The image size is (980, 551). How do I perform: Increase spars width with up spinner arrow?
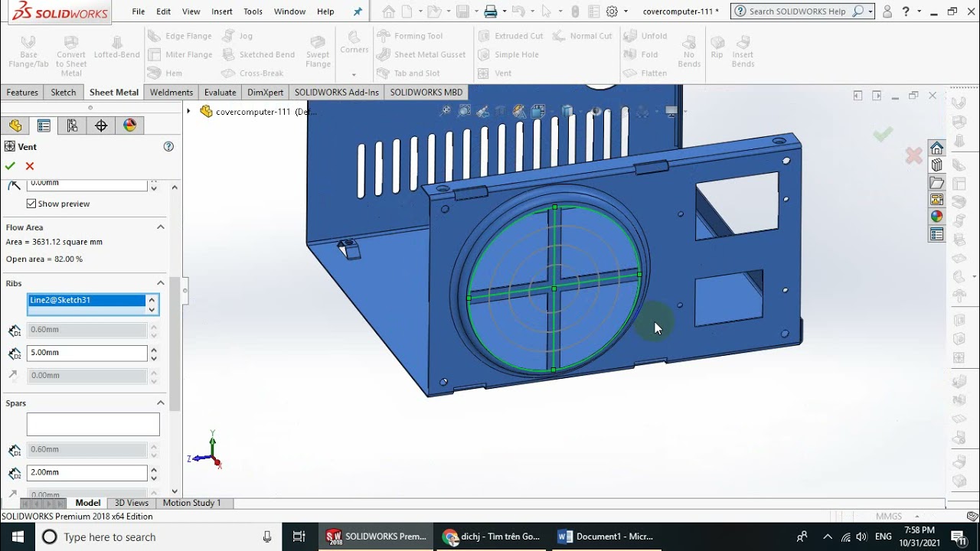[154, 469]
